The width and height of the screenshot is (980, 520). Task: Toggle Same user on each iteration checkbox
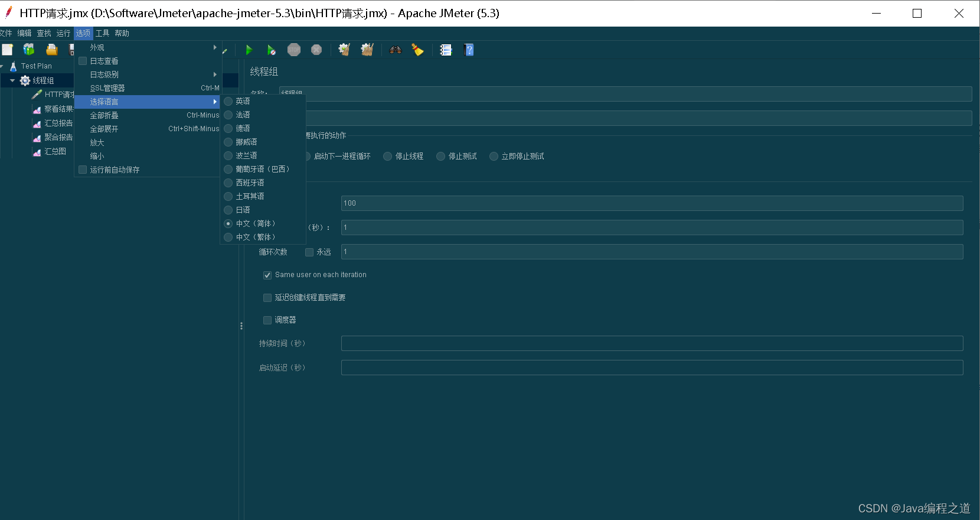click(267, 275)
